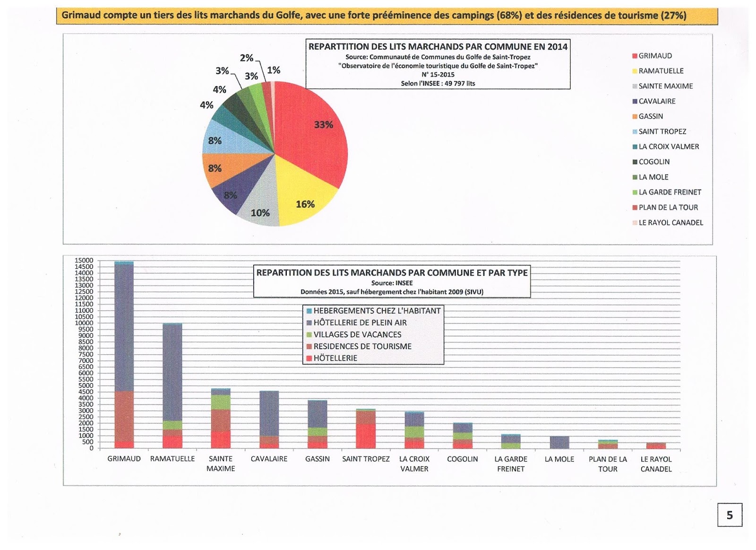
Task: Click the GRIMAUD legend color swatch
Action: click(x=635, y=56)
